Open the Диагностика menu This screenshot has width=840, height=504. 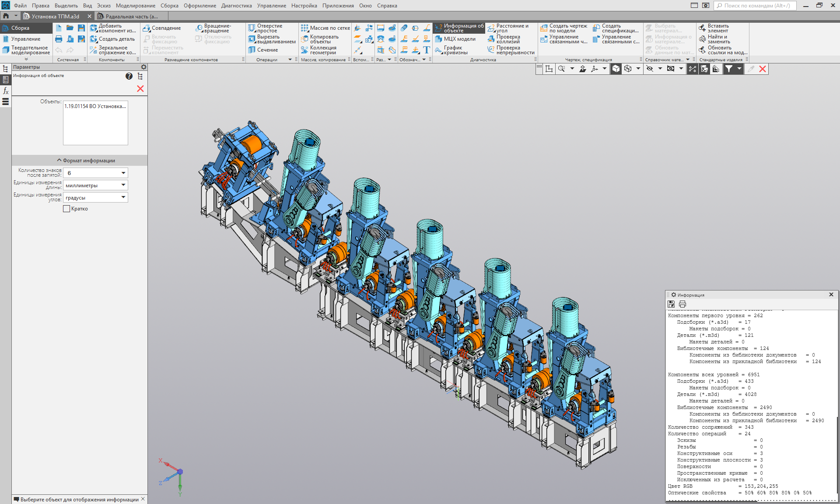coord(236,6)
